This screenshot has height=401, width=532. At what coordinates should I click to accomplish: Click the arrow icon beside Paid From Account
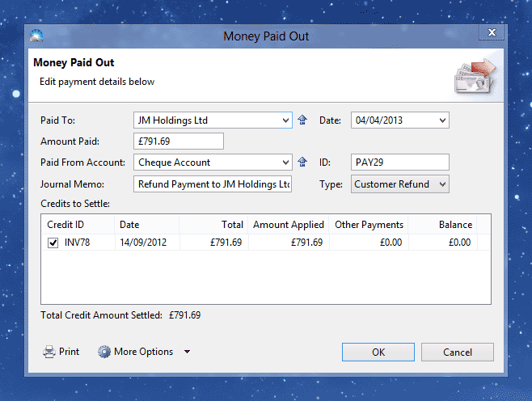[x=303, y=163]
